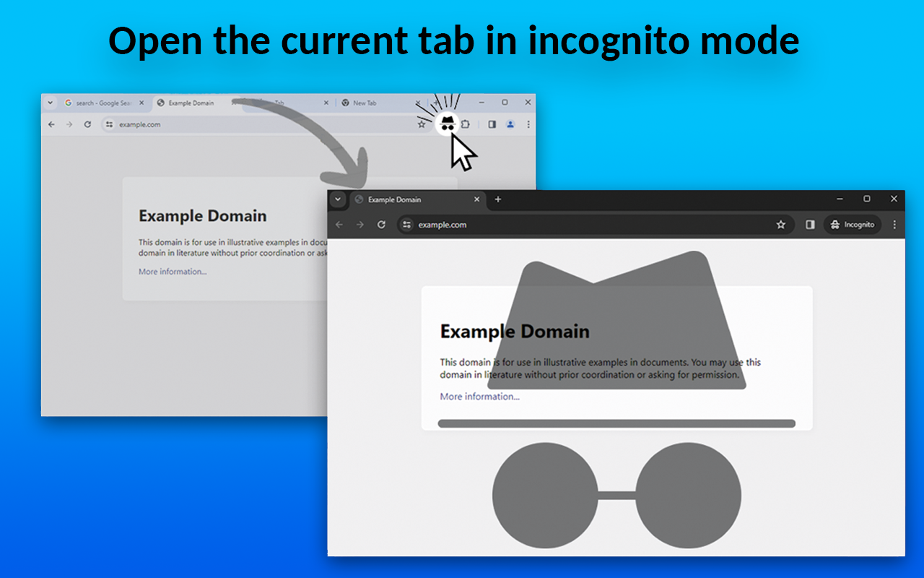Go forward in the light browser window
The width and height of the screenshot is (924, 578).
(x=69, y=124)
